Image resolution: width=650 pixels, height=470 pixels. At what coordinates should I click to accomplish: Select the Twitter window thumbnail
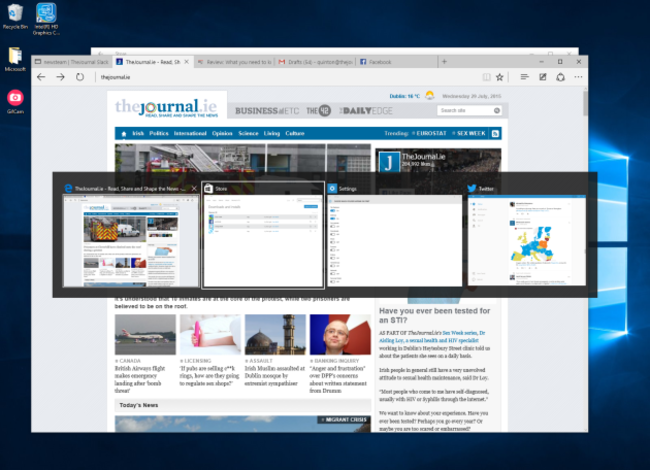(526, 240)
